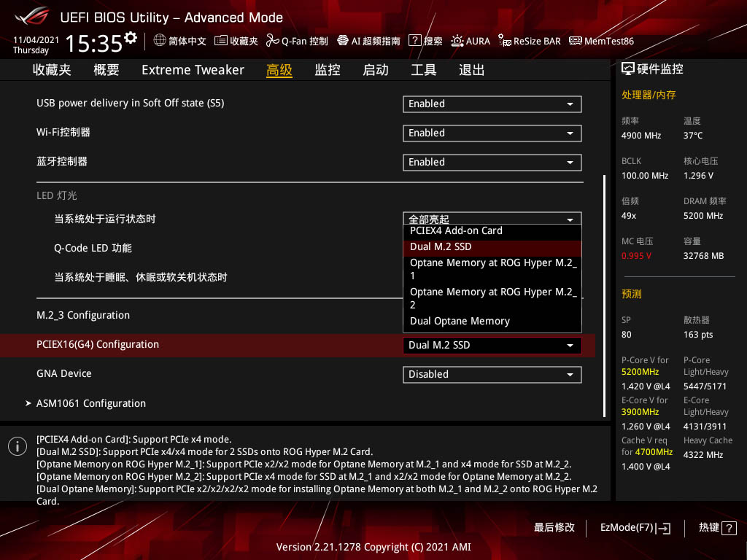
Task: Switch to 高级 tab
Action: click(x=279, y=70)
